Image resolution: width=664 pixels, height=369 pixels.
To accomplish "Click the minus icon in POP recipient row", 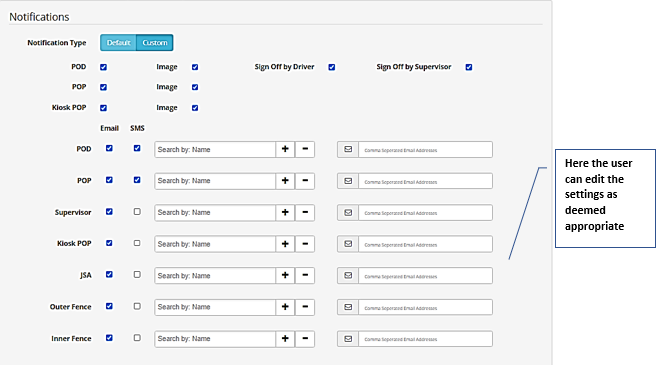I will (x=305, y=181).
